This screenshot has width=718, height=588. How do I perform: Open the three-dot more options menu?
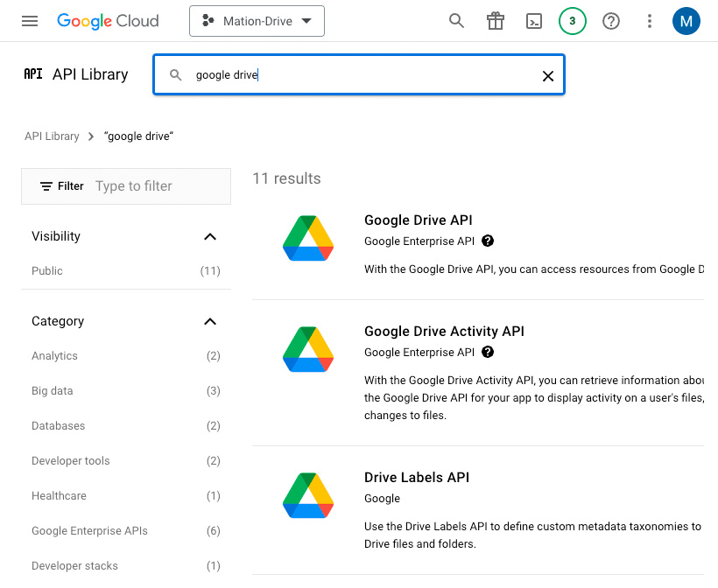(650, 21)
